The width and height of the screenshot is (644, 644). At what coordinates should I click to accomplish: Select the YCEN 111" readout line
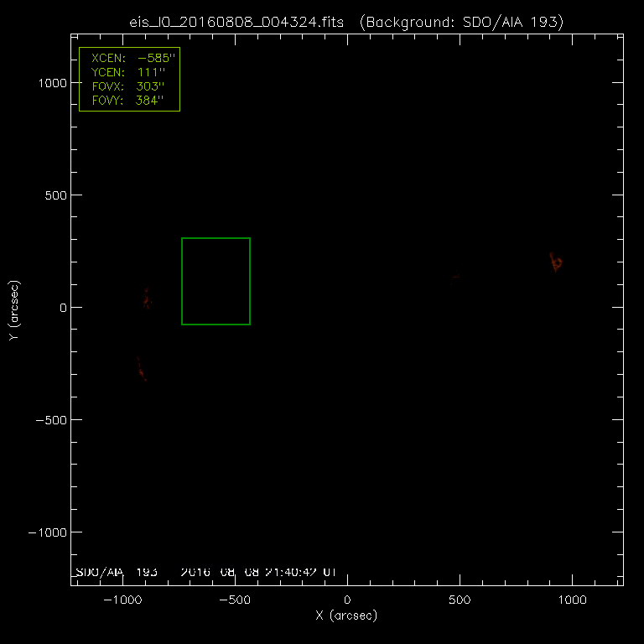(129, 72)
